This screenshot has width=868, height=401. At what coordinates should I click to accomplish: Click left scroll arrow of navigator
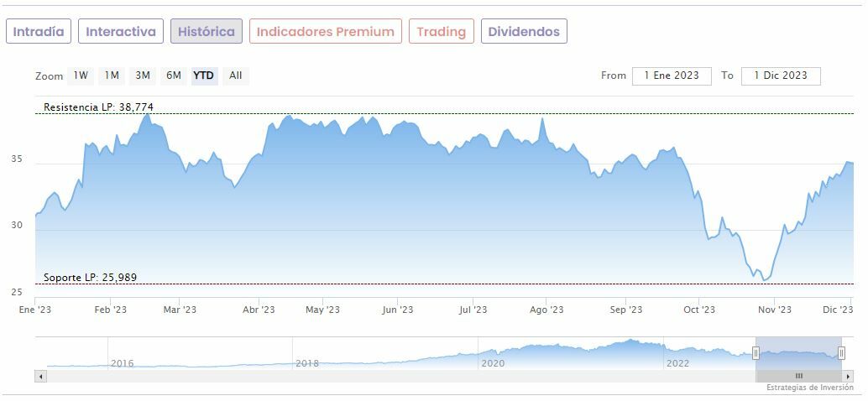point(40,376)
